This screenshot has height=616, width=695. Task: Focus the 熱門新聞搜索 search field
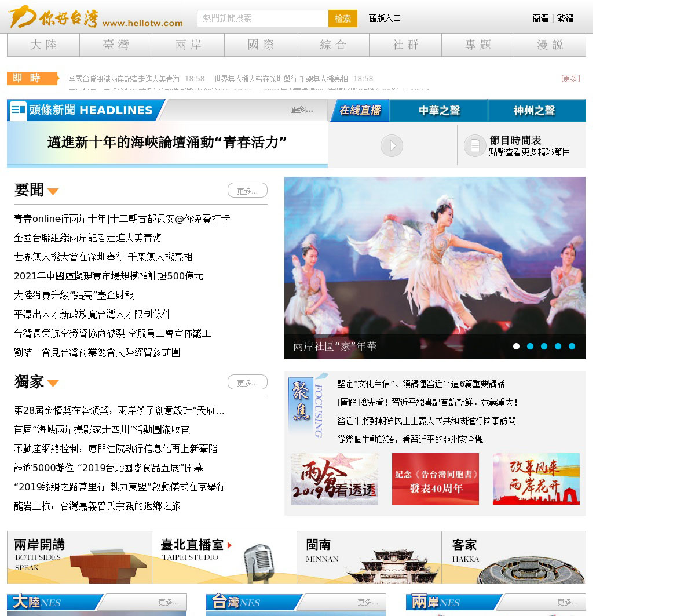(263, 19)
